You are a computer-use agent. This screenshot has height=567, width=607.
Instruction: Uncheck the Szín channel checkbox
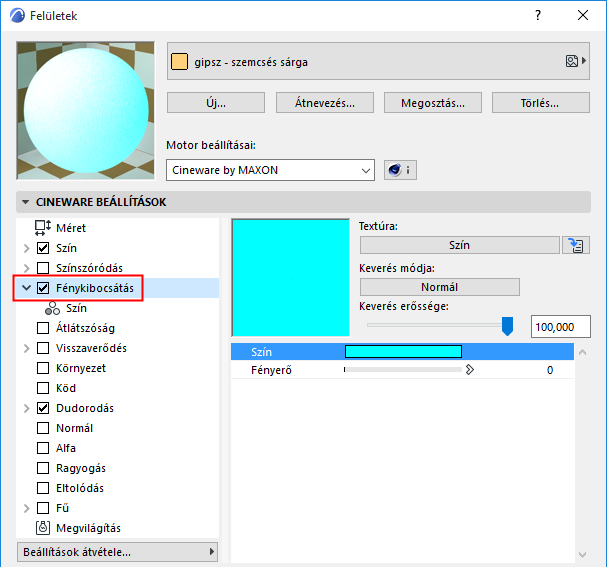(43, 248)
